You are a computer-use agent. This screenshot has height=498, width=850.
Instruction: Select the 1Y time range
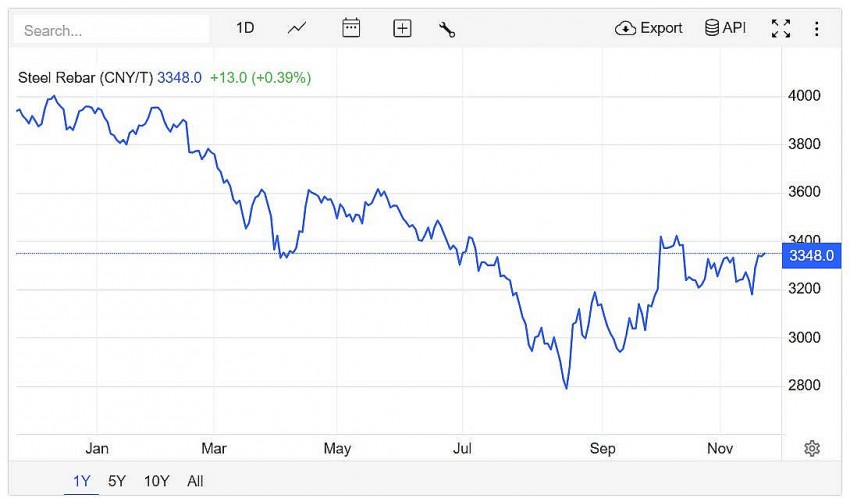point(82,481)
